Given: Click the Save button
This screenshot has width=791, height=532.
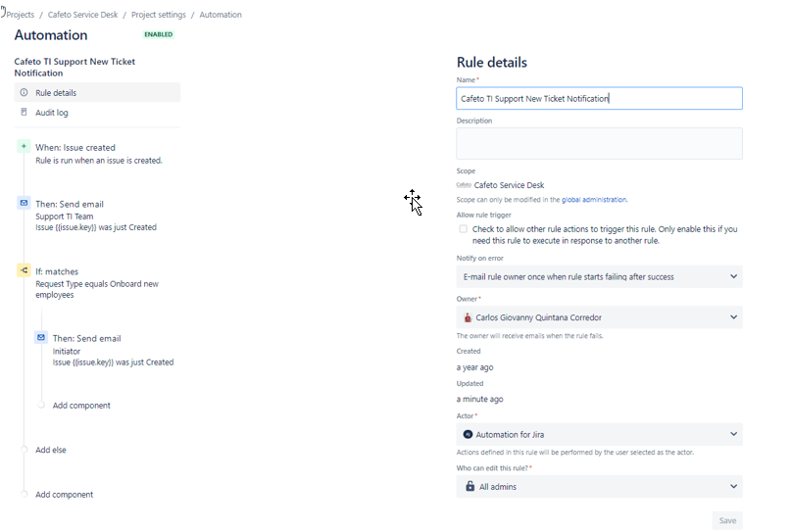Looking at the screenshot, I should pos(727,520).
